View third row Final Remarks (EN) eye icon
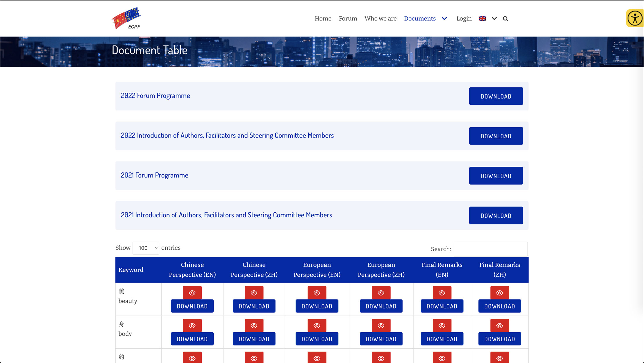The width and height of the screenshot is (644, 363). coord(442,357)
